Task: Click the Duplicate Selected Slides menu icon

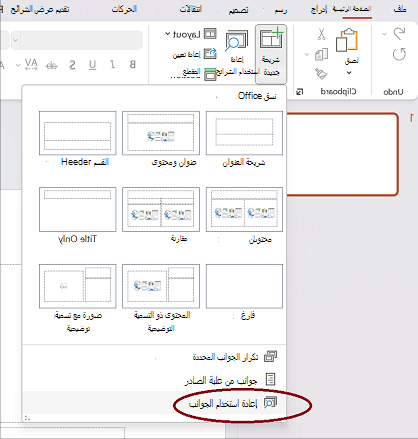Action: (x=270, y=356)
